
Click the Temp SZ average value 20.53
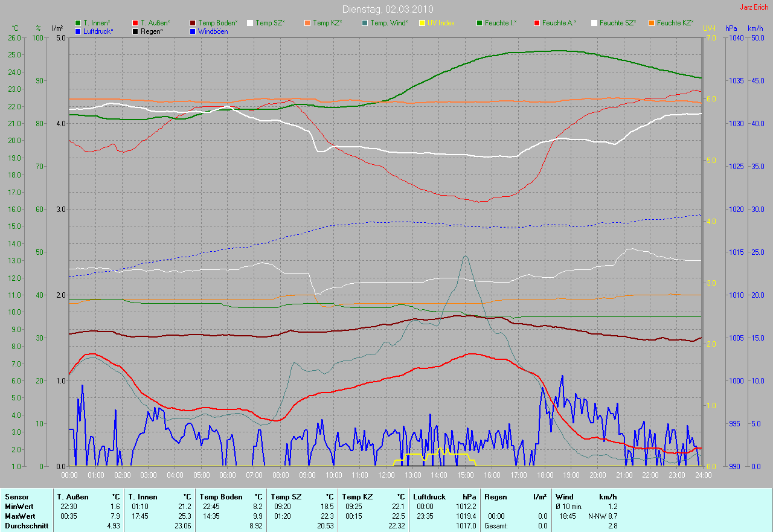326,526
